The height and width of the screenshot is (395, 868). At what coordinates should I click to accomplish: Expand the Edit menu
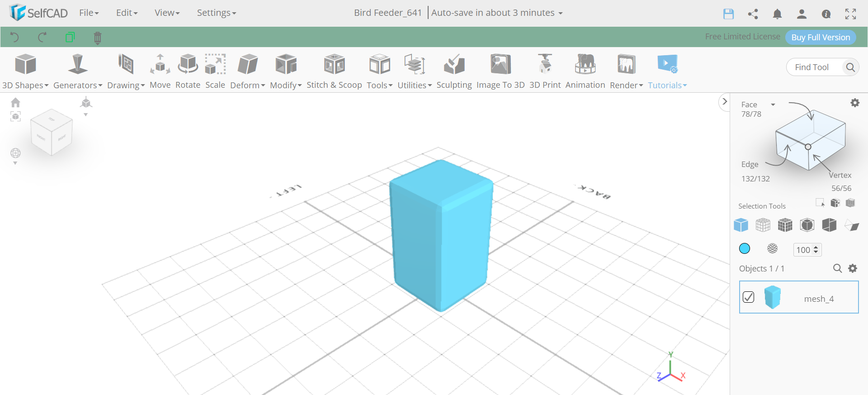tap(127, 13)
